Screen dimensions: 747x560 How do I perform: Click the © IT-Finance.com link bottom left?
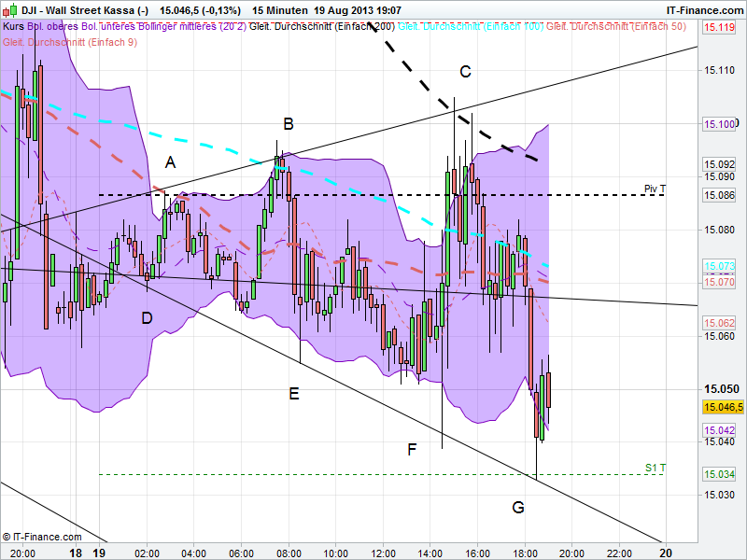click(44, 537)
